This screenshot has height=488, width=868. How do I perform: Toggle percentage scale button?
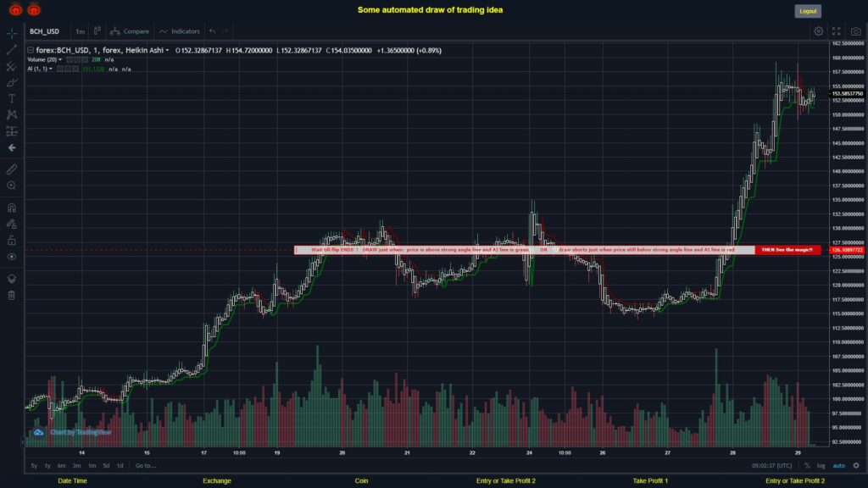[x=807, y=465]
